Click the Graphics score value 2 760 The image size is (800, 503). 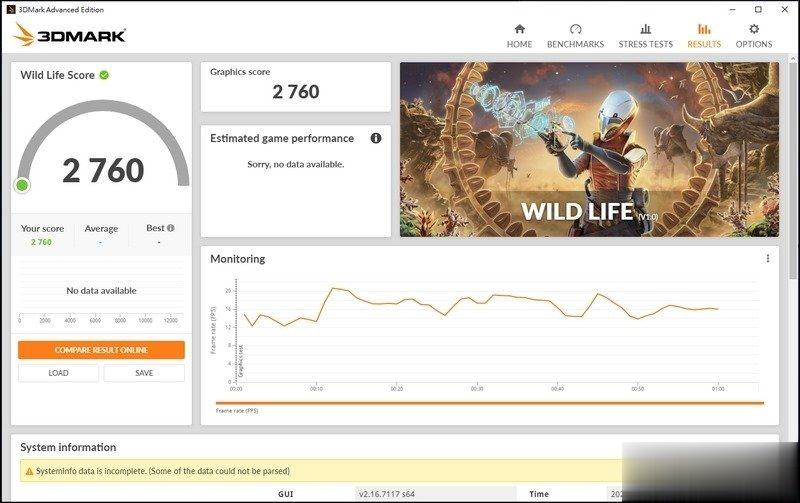click(296, 92)
